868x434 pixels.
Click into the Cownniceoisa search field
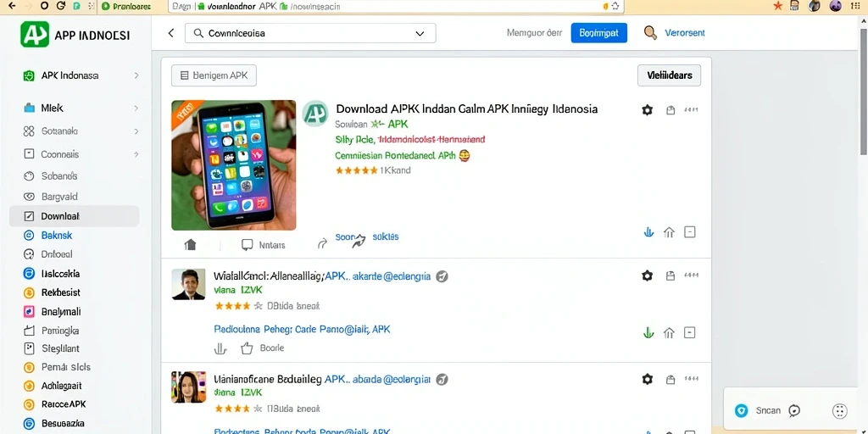click(310, 33)
